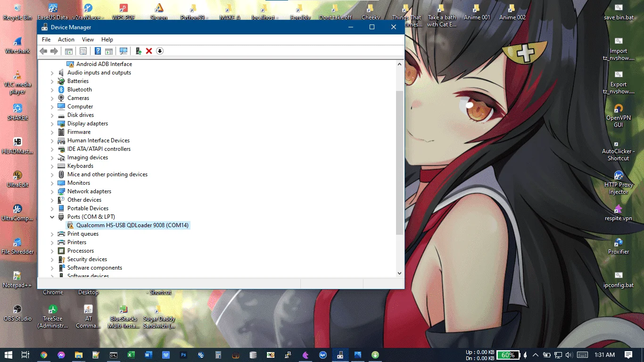Open Messenger from the taskbar
Screen dimensions: 644x362
(x=61, y=354)
